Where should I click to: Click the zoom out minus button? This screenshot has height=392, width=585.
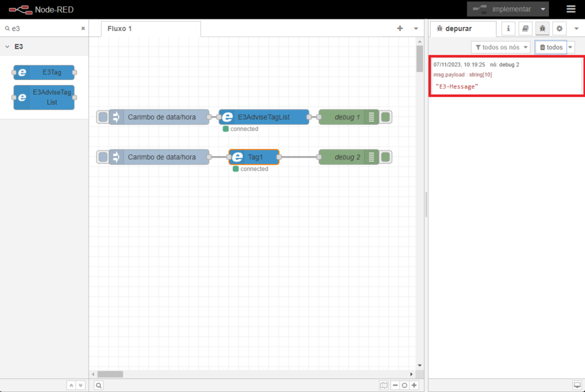pos(395,385)
